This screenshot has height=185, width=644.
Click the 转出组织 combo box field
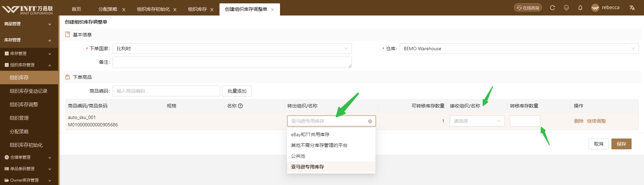tap(331, 121)
